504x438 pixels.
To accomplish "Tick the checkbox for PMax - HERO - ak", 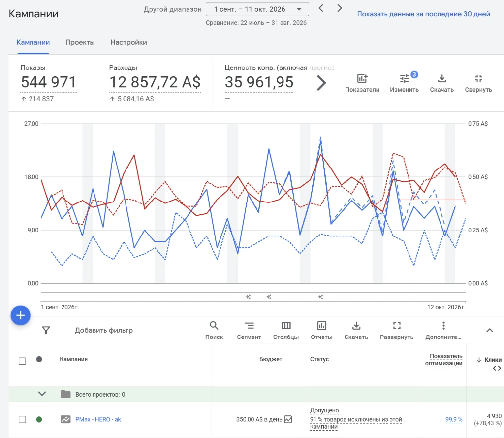I will coord(22,420).
